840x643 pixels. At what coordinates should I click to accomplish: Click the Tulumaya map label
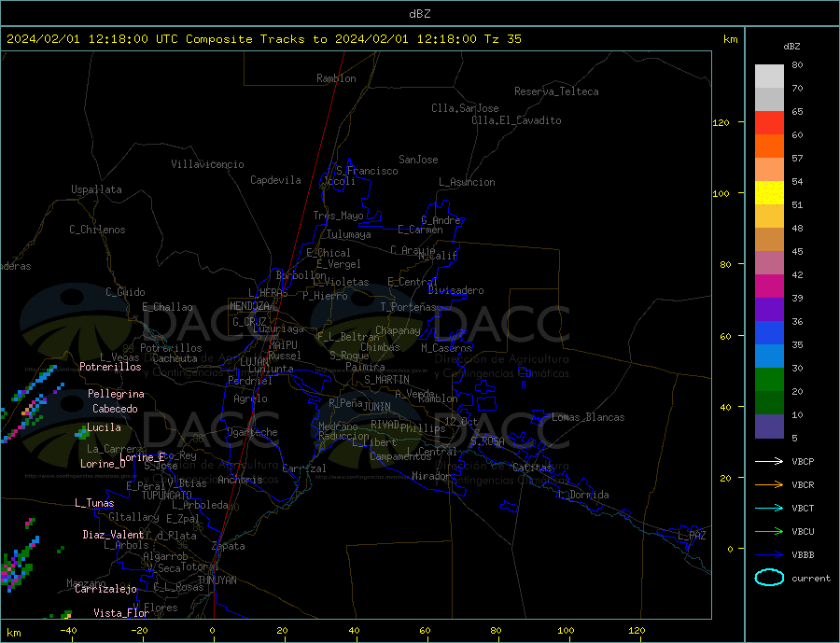[x=349, y=234]
